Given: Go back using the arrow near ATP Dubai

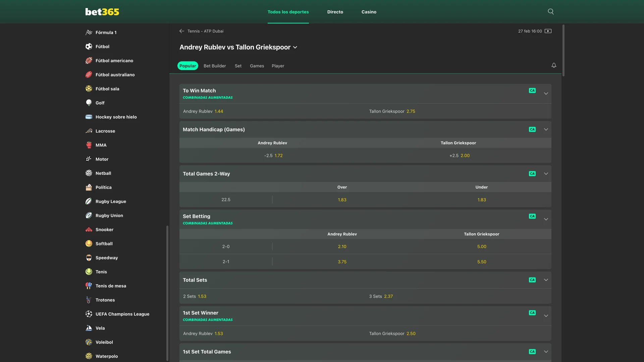Looking at the screenshot, I should coord(181,31).
